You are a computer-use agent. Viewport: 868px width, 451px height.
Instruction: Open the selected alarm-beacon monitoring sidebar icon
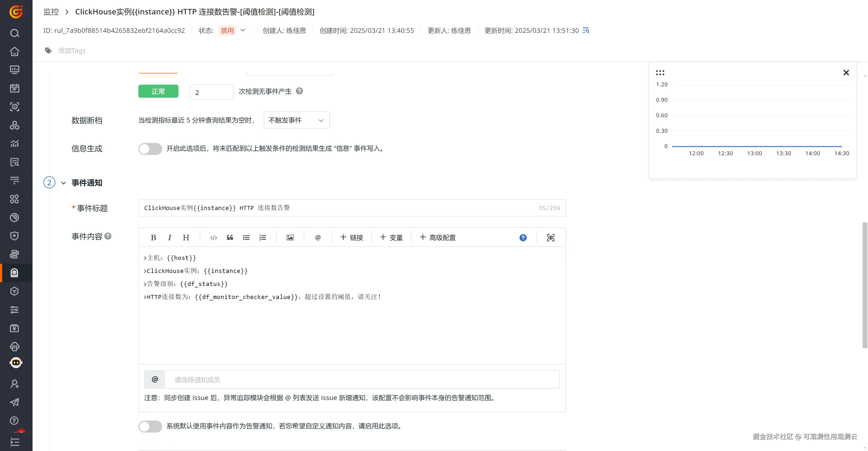[14, 273]
